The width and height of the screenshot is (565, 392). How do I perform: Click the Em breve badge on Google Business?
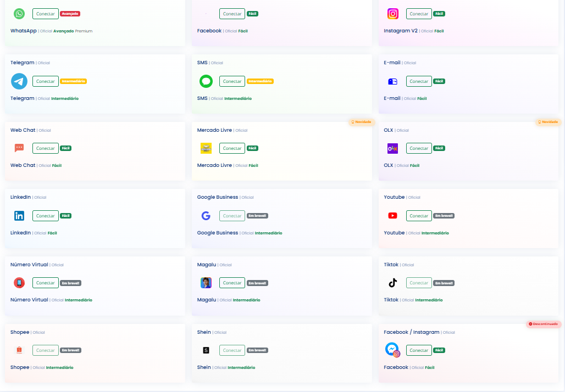257,216
